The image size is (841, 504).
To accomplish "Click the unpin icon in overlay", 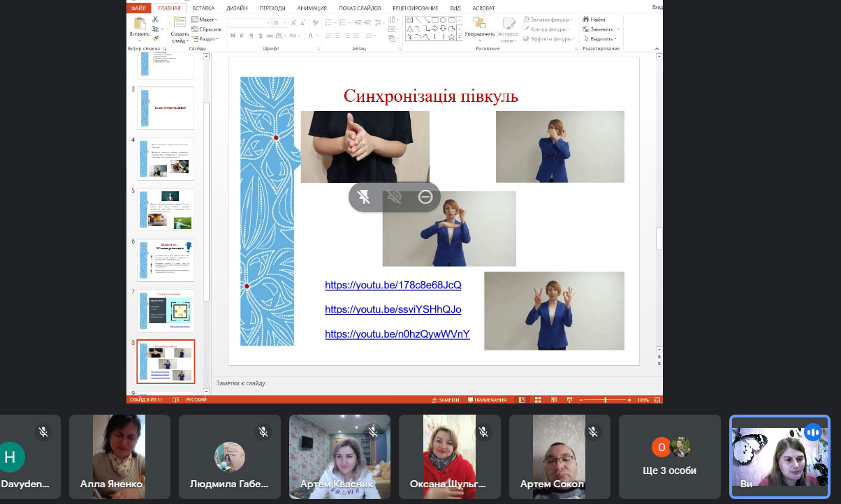I will [364, 197].
